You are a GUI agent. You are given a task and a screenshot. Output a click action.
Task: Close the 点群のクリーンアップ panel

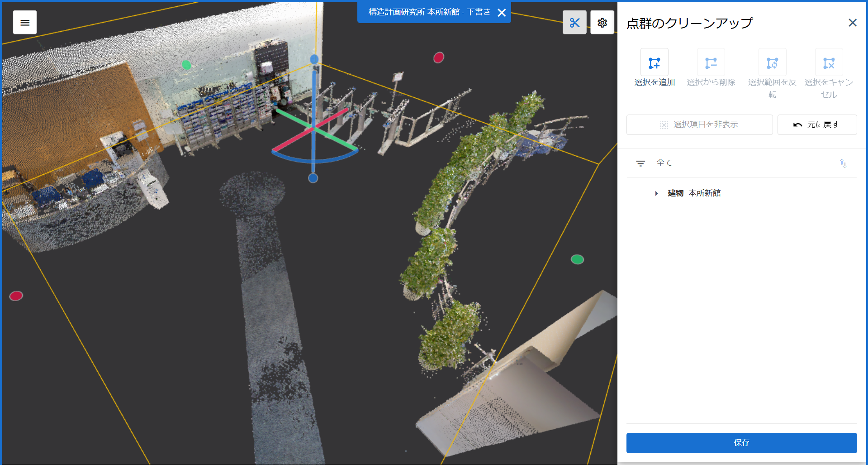click(x=853, y=23)
